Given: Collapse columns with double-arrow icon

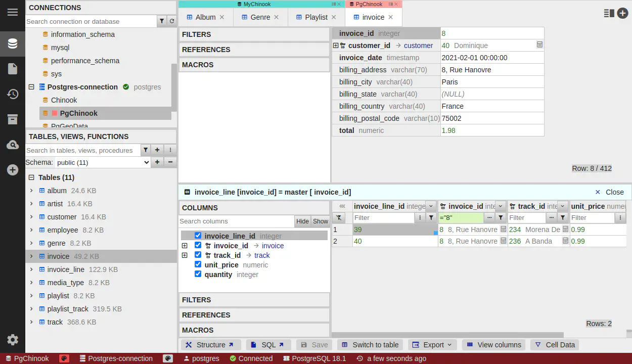Looking at the screenshot, I should pos(342,206).
